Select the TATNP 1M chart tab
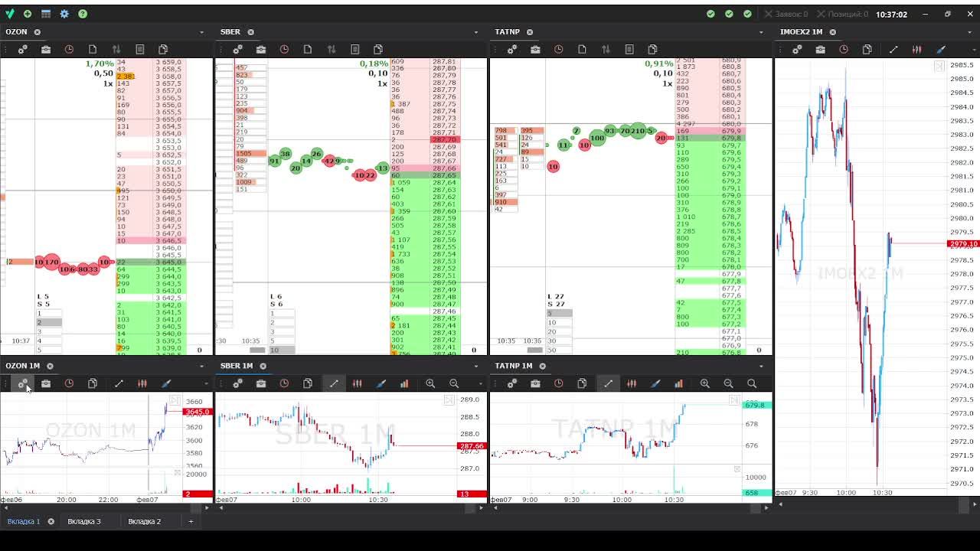 pyautogui.click(x=514, y=366)
